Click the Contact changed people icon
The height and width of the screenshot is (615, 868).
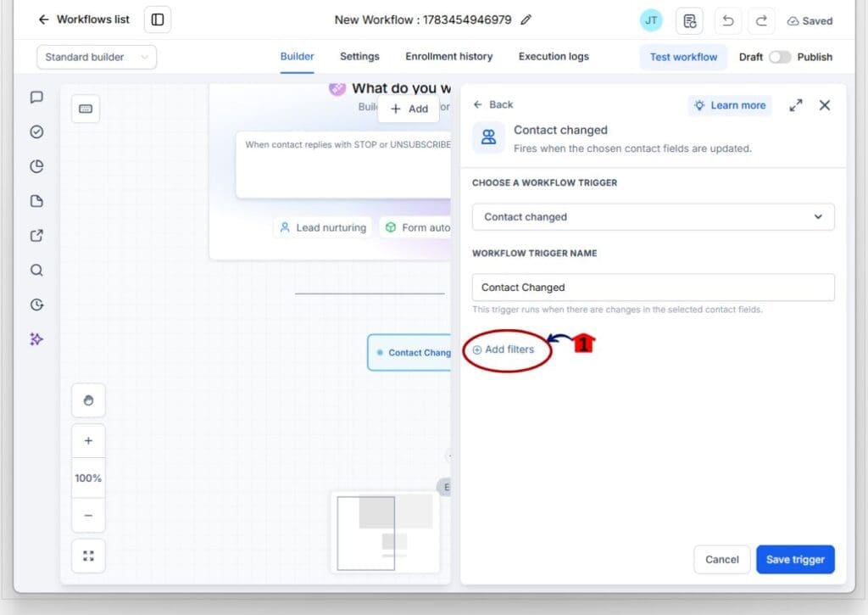[x=488, y=137]
